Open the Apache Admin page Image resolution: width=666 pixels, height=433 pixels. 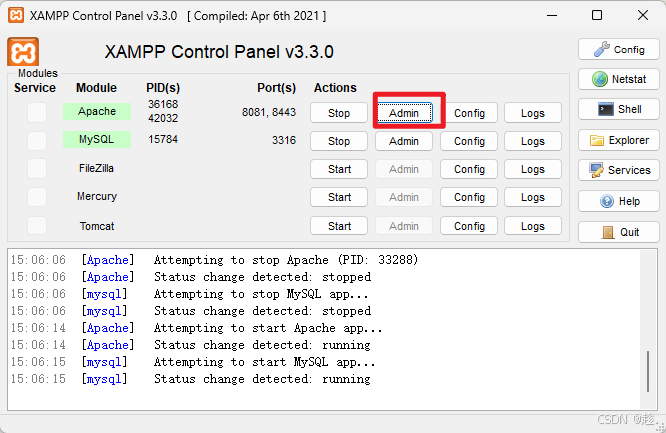(404, 113)
